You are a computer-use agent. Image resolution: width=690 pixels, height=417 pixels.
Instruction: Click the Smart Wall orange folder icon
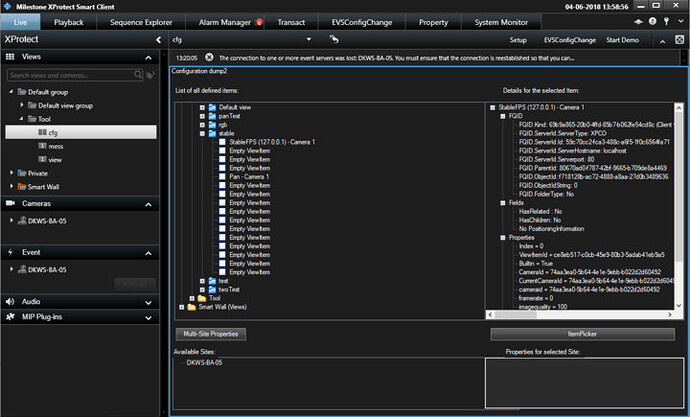coord(22,187)
